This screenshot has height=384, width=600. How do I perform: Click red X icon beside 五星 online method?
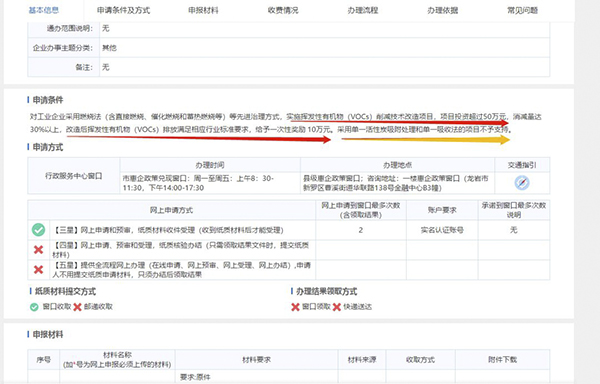[x=38, y=270]
